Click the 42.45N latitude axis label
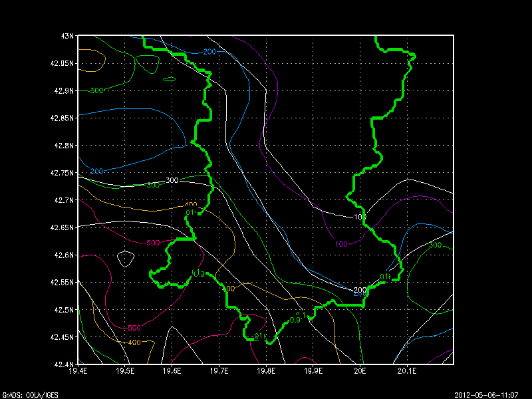 (x=62, y=337)
